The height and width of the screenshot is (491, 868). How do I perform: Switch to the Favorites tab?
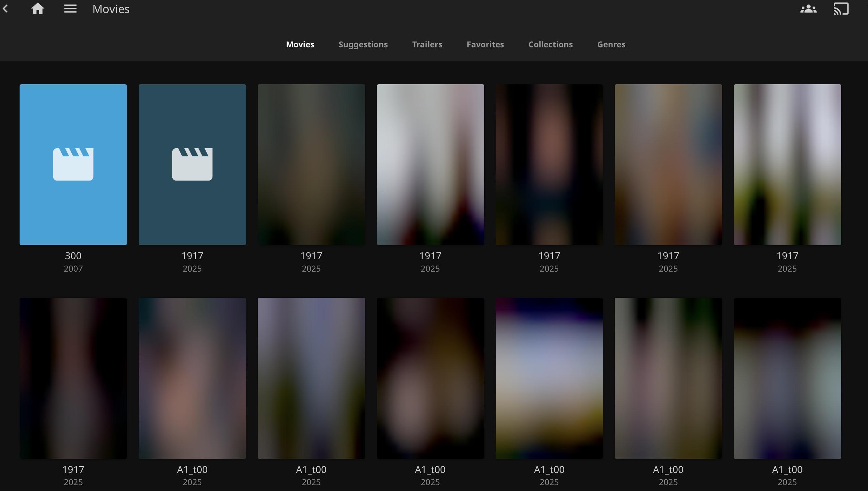click(x=485, y=44)
